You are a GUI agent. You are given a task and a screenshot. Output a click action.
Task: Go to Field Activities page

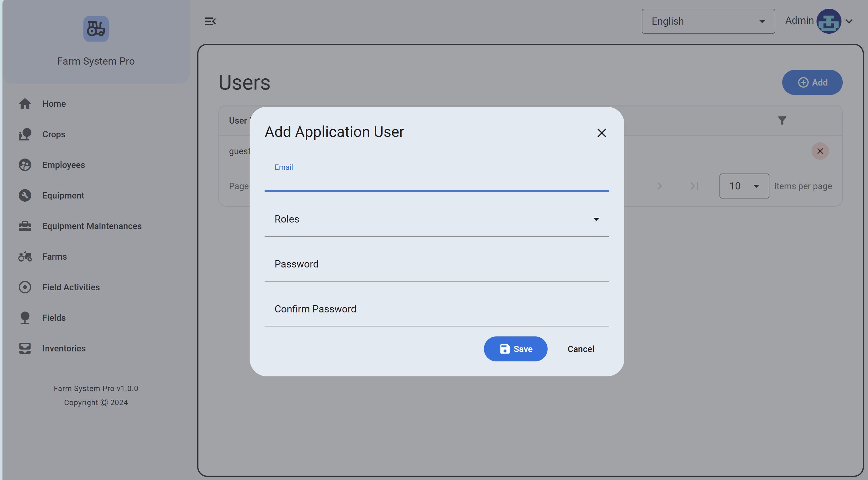click(71, 287)
